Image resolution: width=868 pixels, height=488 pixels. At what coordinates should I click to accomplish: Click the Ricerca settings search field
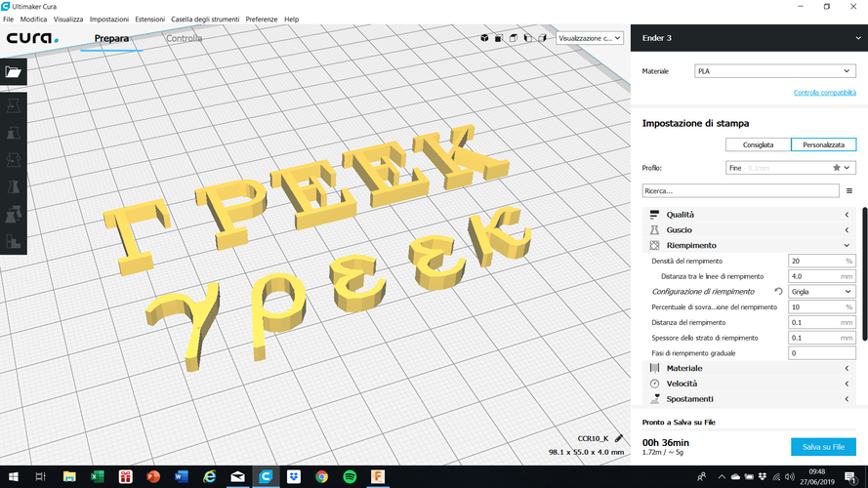741,191
